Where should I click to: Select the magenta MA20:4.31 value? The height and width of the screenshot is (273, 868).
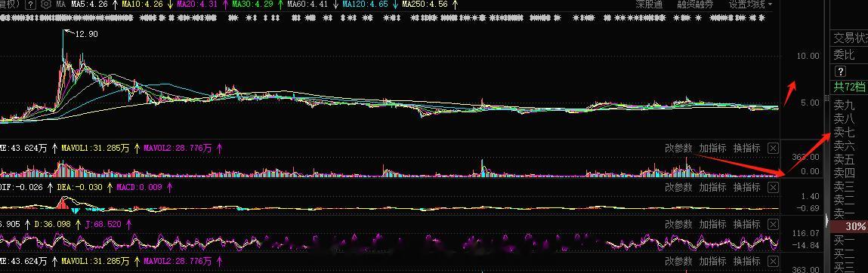click(197, 5)
